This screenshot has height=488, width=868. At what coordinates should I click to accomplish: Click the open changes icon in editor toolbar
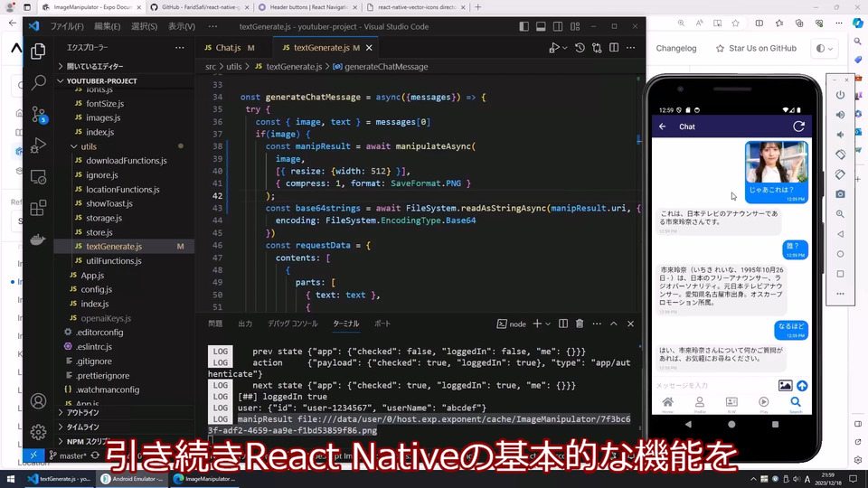tap(597, 48)
